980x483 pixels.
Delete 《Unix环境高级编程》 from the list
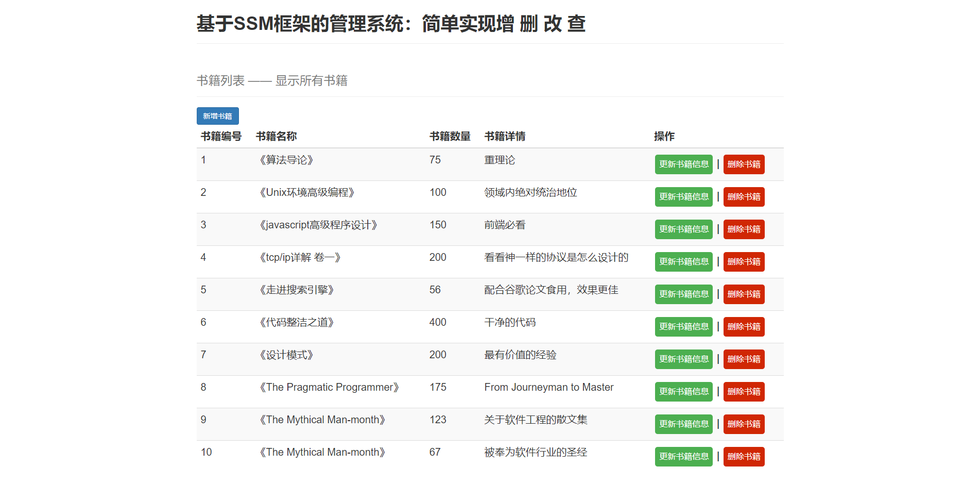[x=743, y=197]
